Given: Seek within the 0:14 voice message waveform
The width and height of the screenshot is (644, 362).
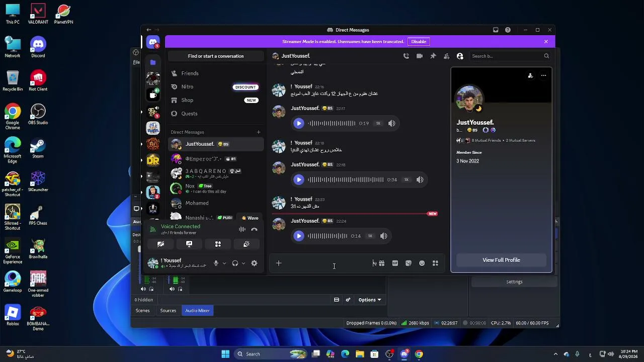Looking at the screenshot, I should [x=328, y=236].
